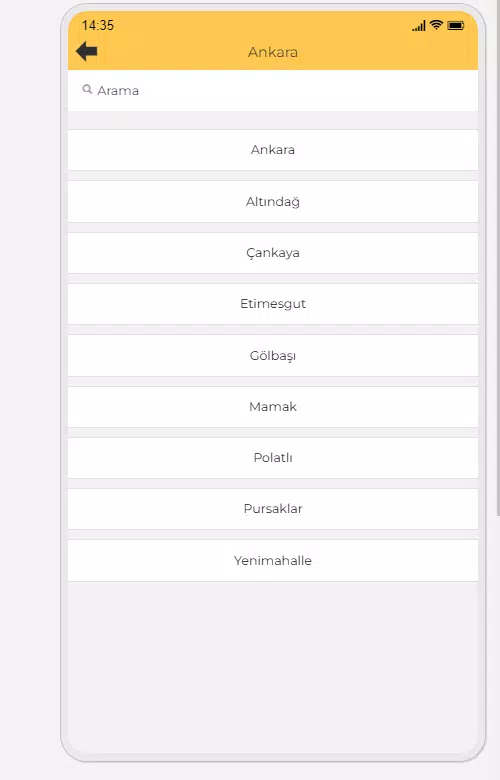This screenshot has height=780, width=500.
Task: Click the 14:35 clock in status bar
Action: pos(98,25)
